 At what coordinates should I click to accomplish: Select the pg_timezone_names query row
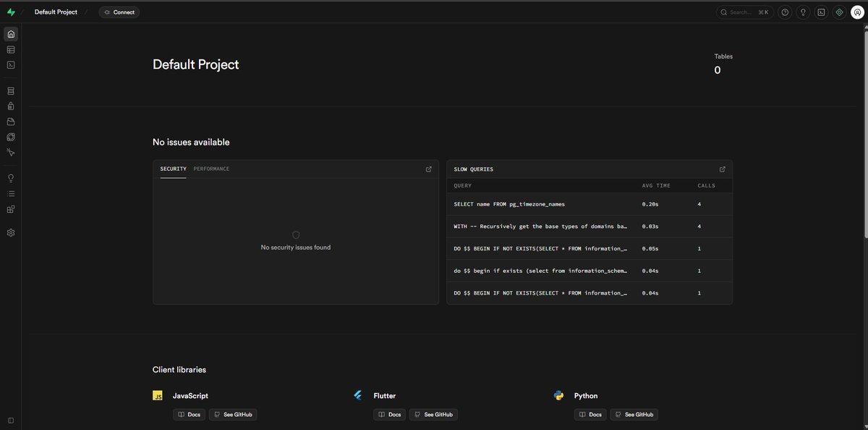[x=590, y=204]
